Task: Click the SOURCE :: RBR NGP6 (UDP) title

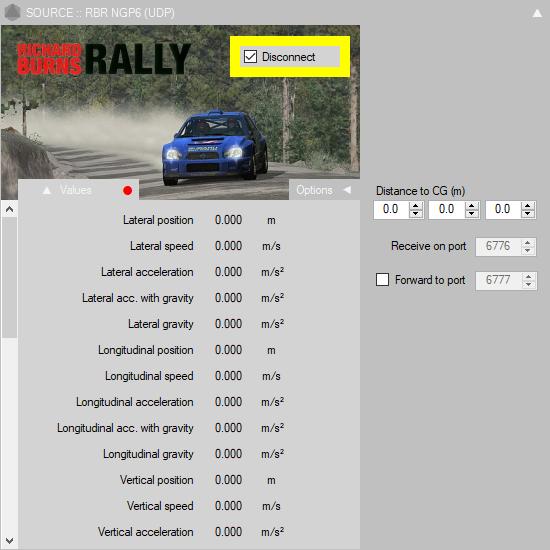Action: pyautogui.click(x=100, y=13)
